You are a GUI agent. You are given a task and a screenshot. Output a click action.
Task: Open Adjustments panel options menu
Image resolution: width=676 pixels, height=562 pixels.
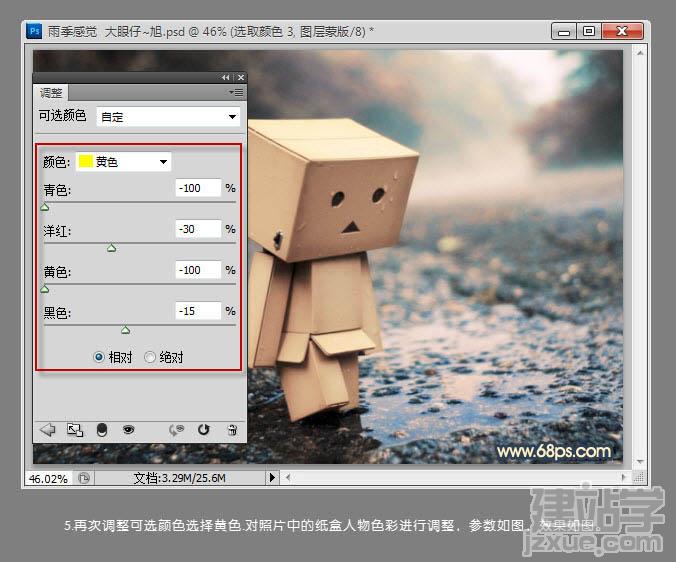point(236,92)
